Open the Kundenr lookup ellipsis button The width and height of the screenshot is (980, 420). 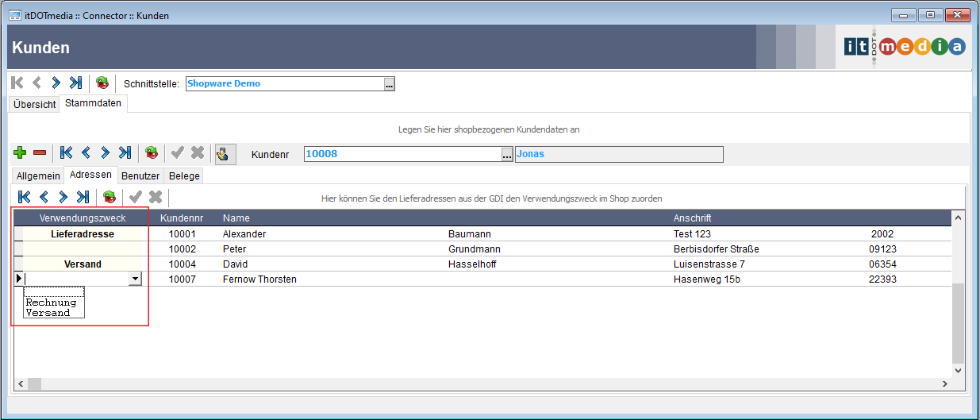click(507, 155)
